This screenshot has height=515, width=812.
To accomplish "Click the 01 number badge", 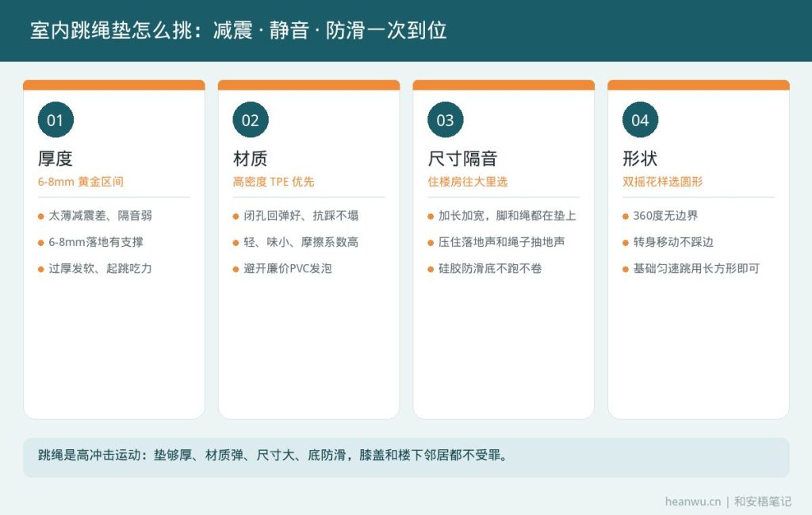I will (x=56, y=120).
